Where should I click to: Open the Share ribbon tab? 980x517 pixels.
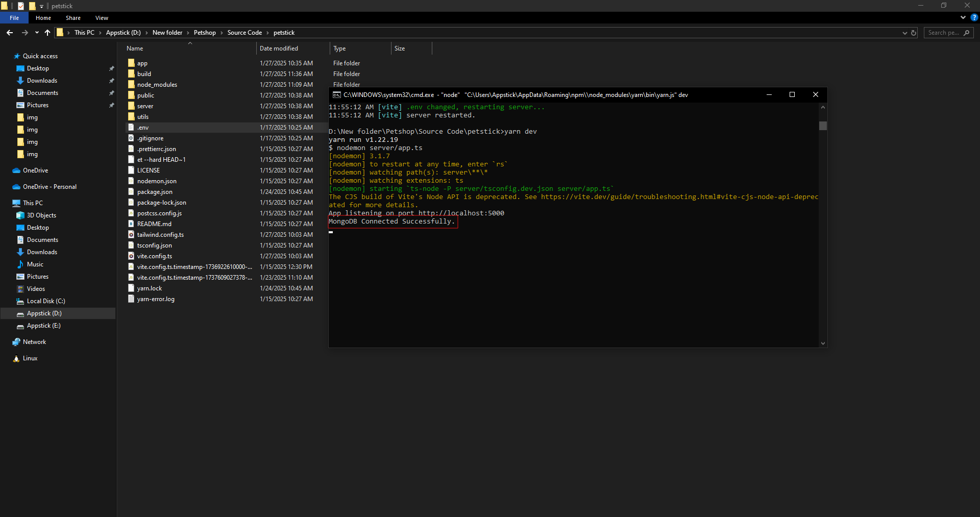coord(73,18)
